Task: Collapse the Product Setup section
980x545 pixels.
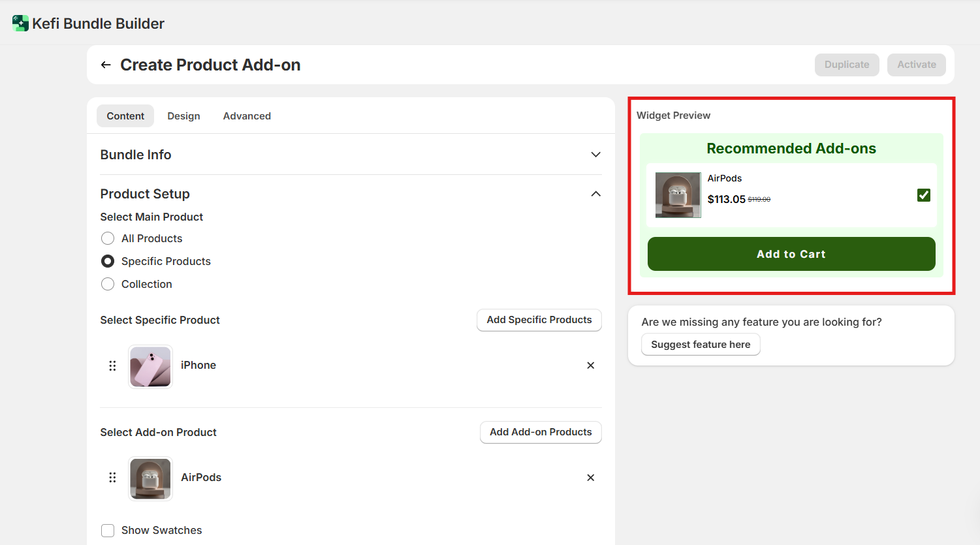Action: tap(595, 194)
